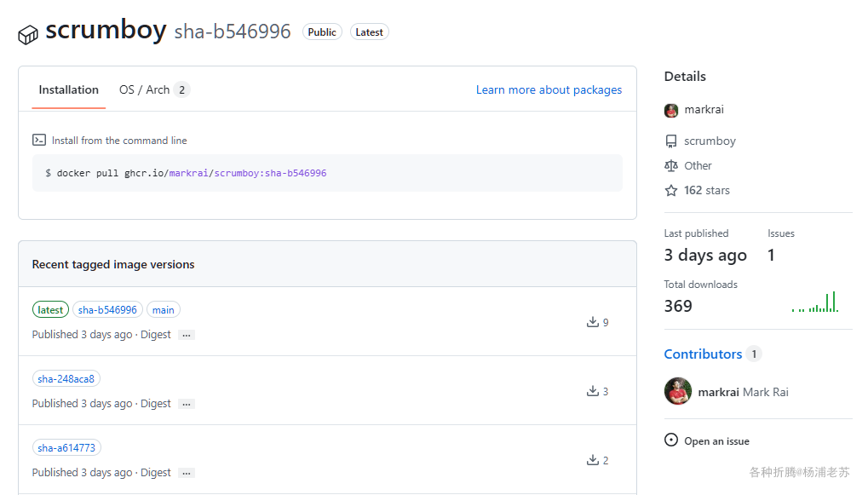Click the download icon for sha-248aca8 version

point(593,391)
